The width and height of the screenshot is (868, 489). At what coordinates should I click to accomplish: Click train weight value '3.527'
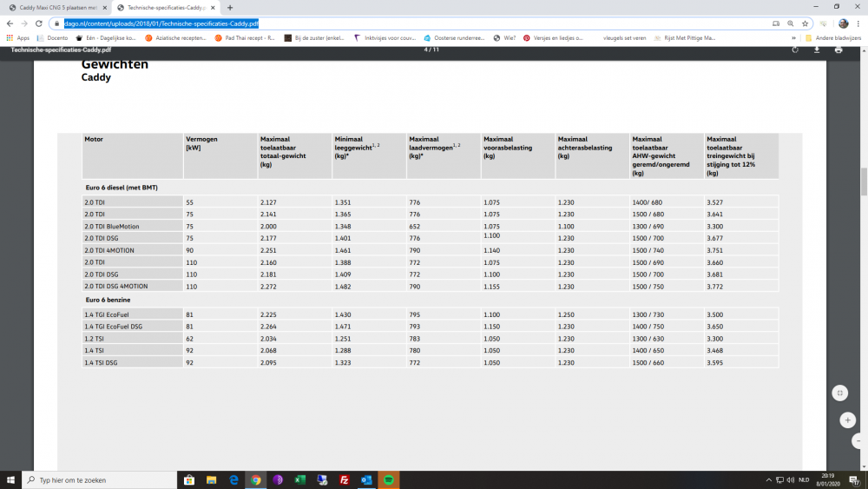714,202
